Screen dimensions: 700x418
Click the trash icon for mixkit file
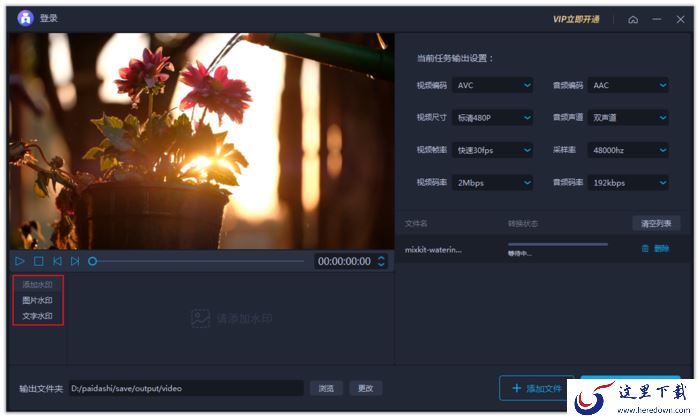[645, 248]
